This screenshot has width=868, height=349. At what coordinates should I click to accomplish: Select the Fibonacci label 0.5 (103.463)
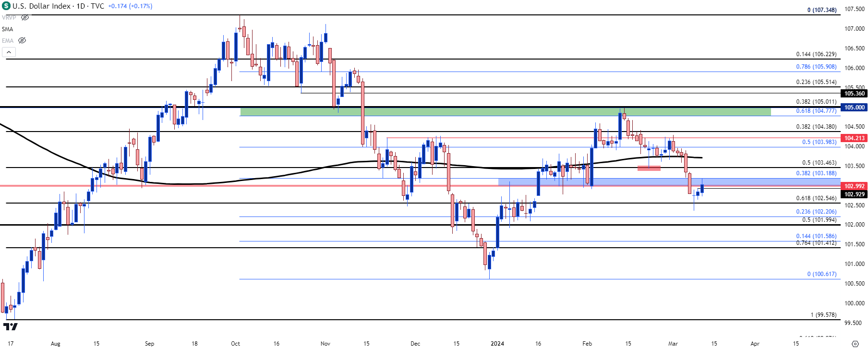click(820, 163)
